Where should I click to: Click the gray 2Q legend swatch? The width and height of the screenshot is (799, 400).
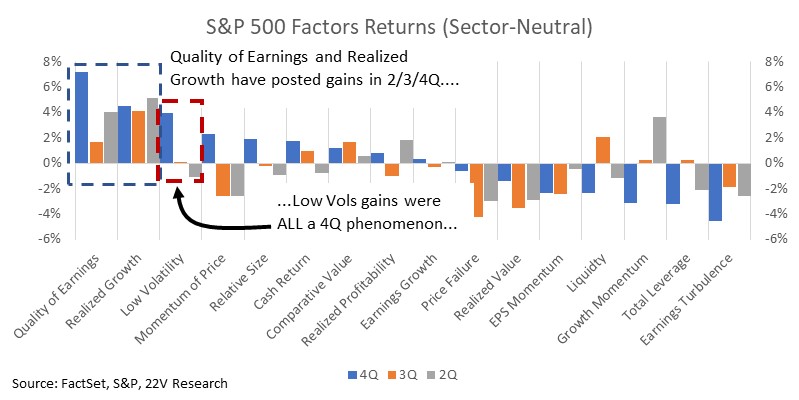pyautogui.click(x=432, y=376)
